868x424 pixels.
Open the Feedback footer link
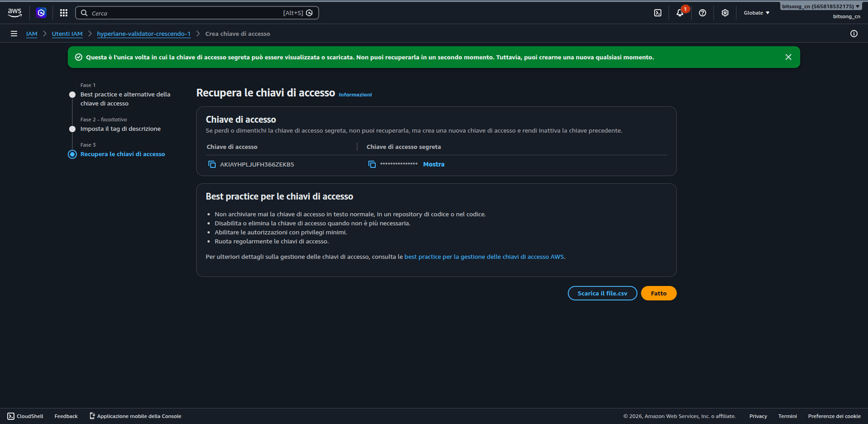click(x=66, y=416)
